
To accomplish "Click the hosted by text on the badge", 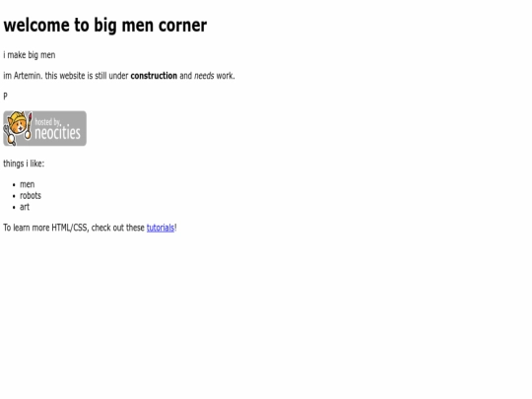I will [x=47, y=121].
